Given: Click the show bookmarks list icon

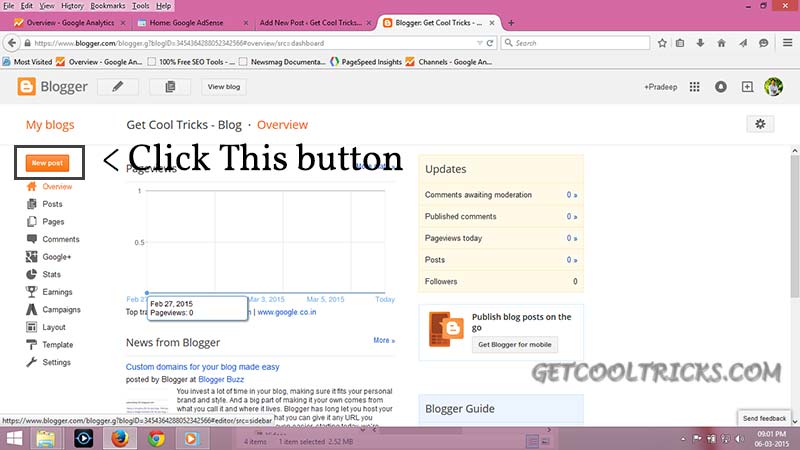Looking at the screenshot, I should [680, 43].
